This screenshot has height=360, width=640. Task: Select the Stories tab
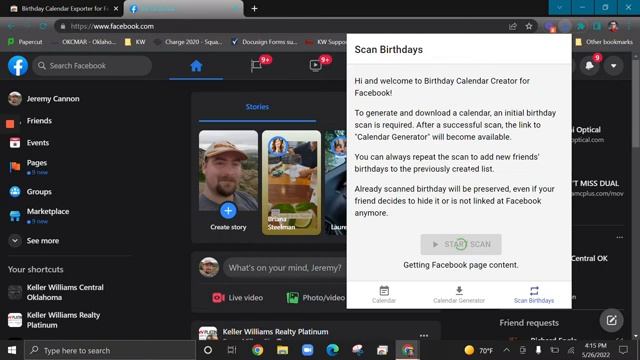click(257, 107)
